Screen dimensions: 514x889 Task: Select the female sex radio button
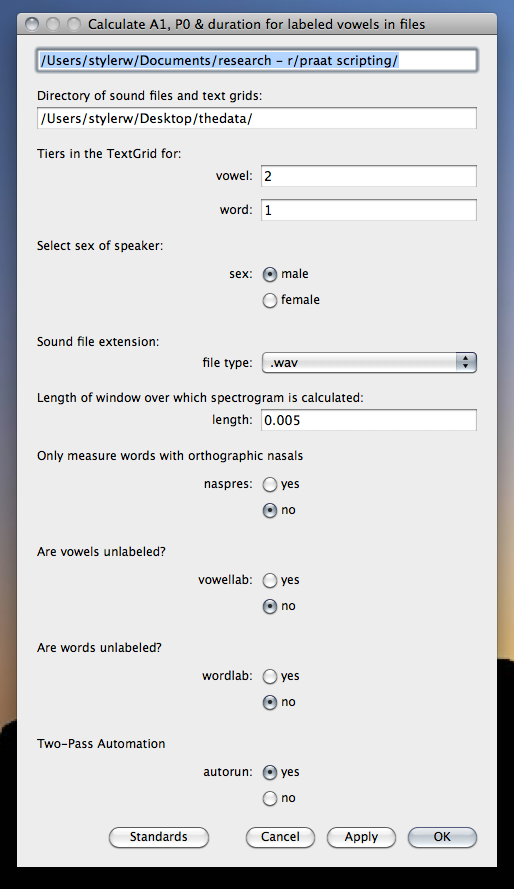tap(270, 300)
